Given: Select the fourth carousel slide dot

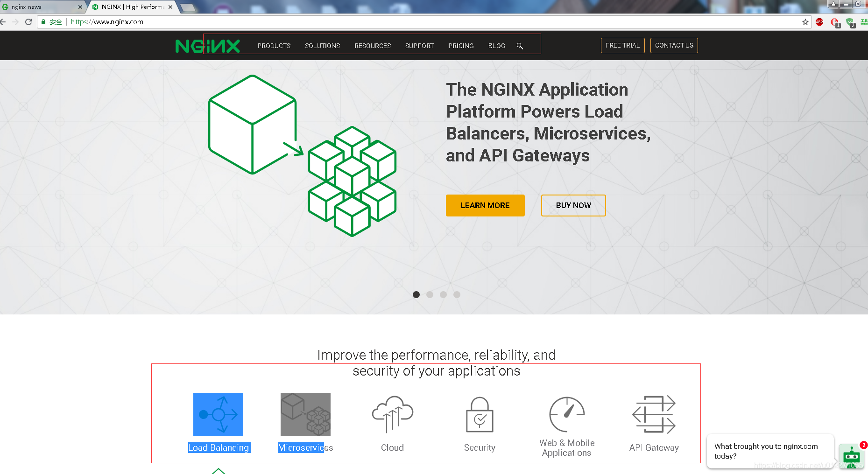Looking at the screenshot, I should (x=457, y=294).
